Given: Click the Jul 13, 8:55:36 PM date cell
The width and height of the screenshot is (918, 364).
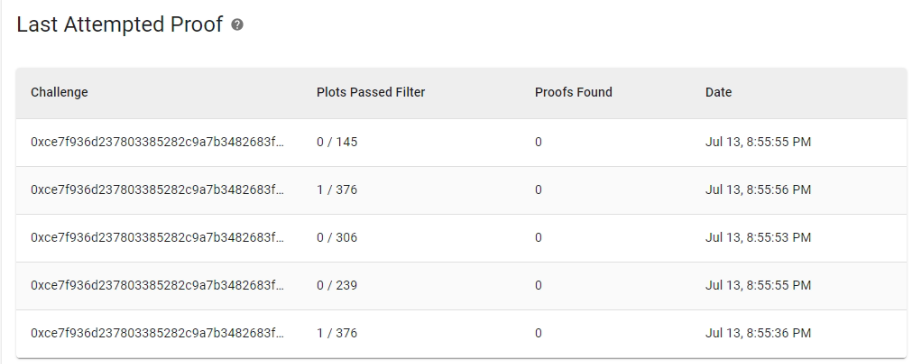Looking at the screenshot, I should pos(758,334).
